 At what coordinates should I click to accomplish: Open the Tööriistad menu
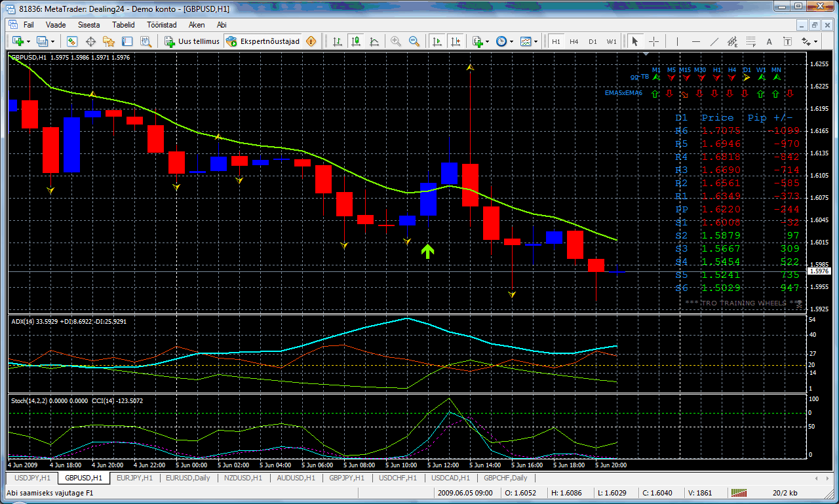[161, 24]
